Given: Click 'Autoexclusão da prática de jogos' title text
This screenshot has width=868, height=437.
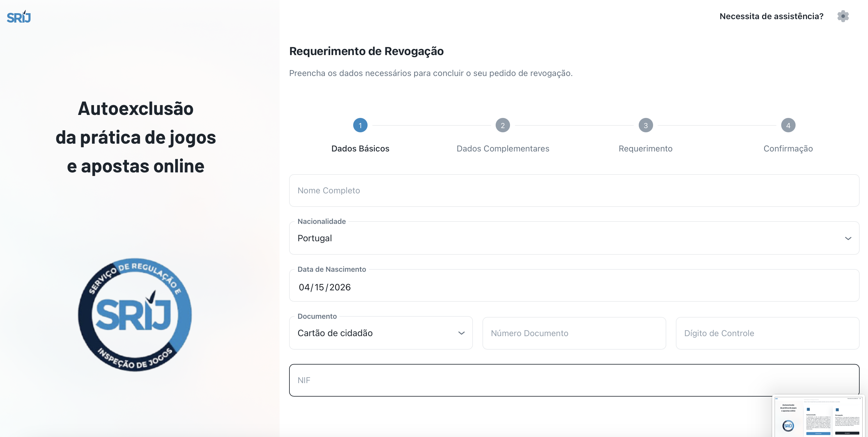Looking at the screenshot, I should 136,137.
